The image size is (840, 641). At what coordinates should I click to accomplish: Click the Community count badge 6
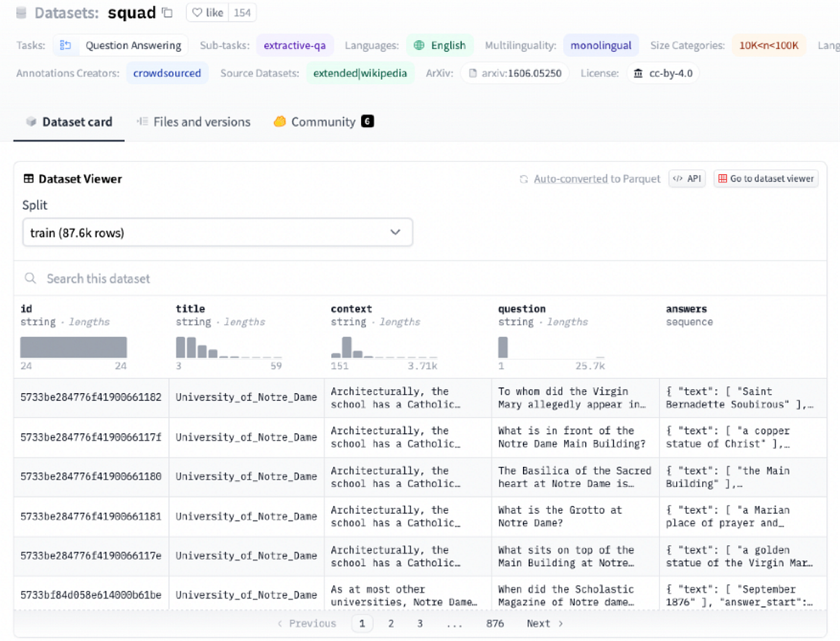(x=367, y=122)
